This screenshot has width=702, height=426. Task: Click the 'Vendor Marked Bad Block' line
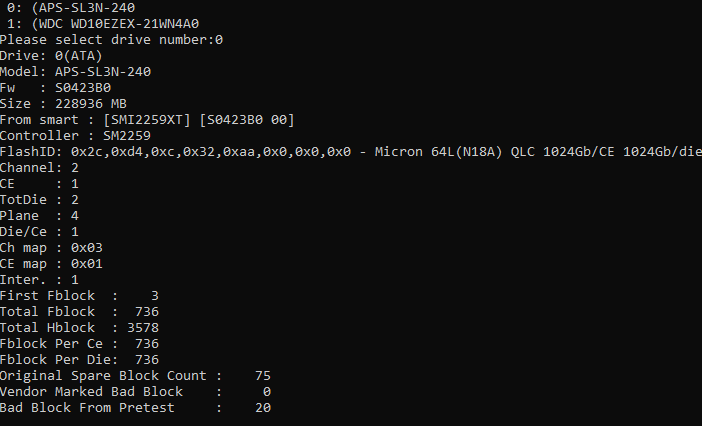(x=135, y=391)
